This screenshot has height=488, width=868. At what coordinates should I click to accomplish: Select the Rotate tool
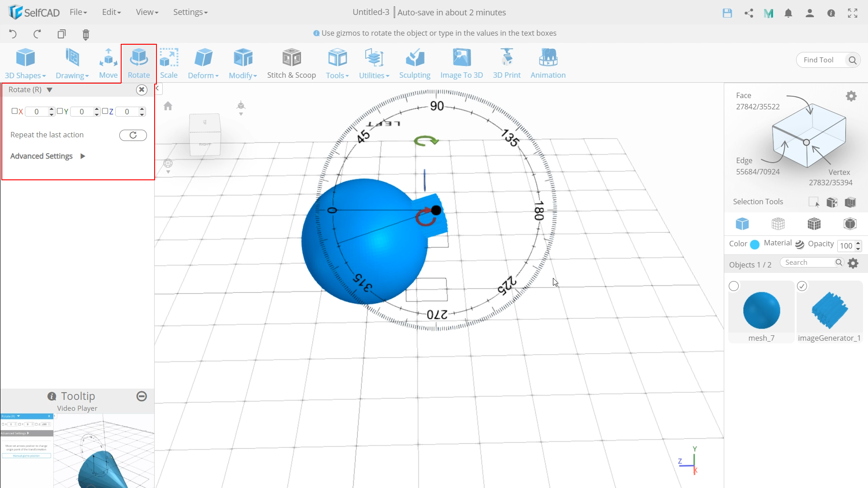[x=139, y=64]
